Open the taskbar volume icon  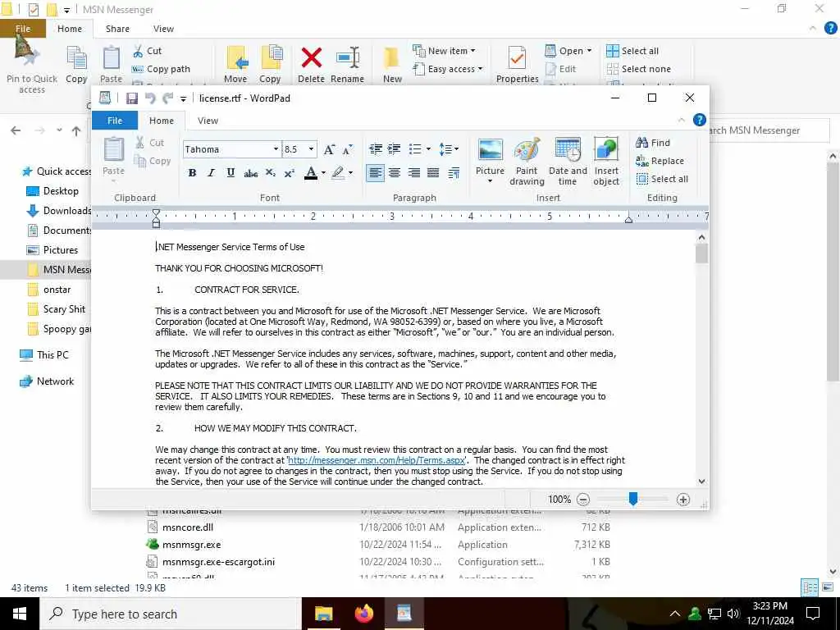click(x=733, y=614)
